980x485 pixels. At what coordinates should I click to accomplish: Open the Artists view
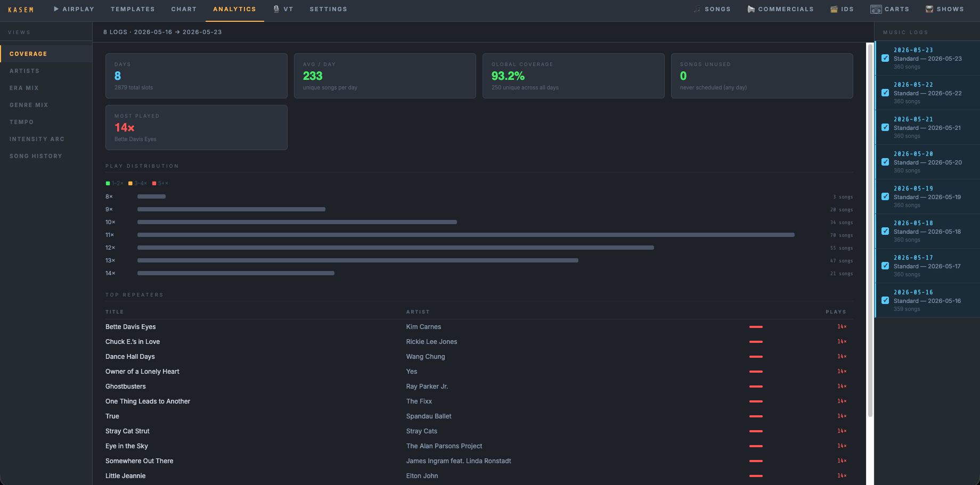pyautogui.click(x=46, y=71)
